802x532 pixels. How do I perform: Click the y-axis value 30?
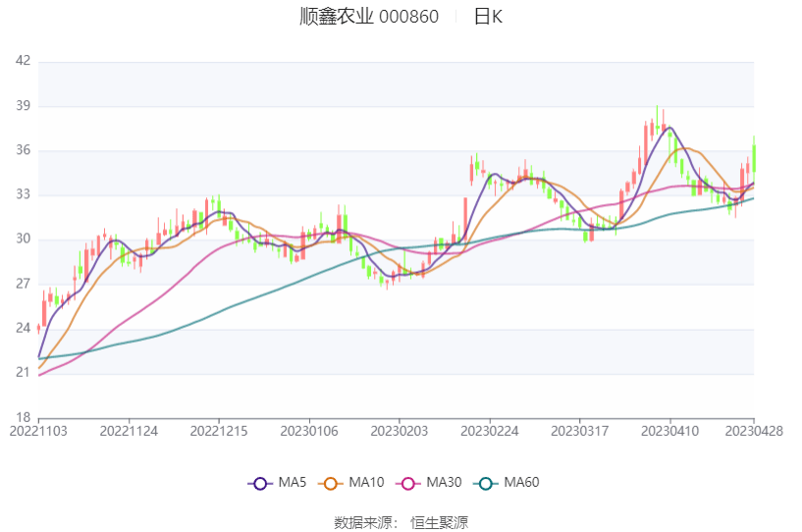tap(23, 239)
